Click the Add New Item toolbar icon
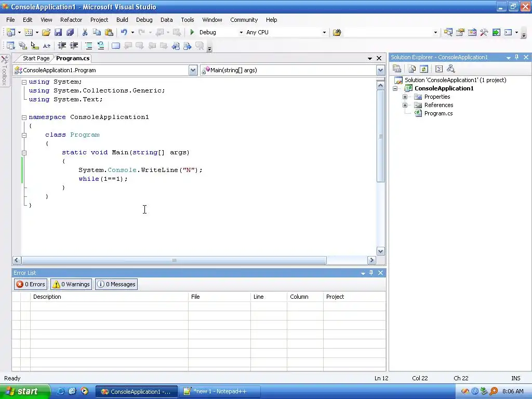The height and width of the screenshot is (399, 532). coord(29,32)
